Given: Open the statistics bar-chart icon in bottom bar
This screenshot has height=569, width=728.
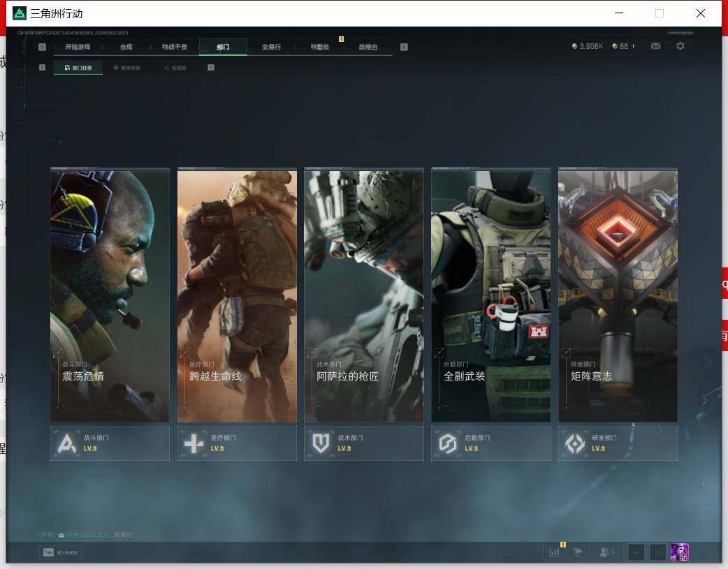Looking at the screenshot, I should point(554,552).
